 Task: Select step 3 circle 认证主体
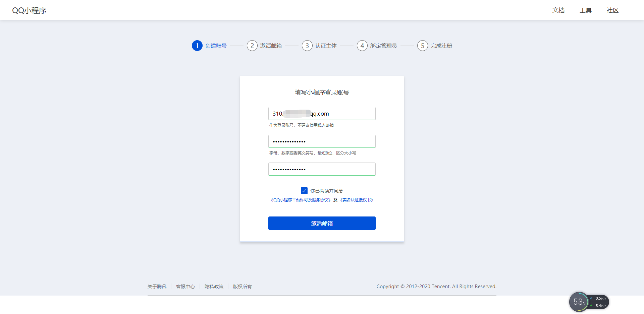(307, 46)
